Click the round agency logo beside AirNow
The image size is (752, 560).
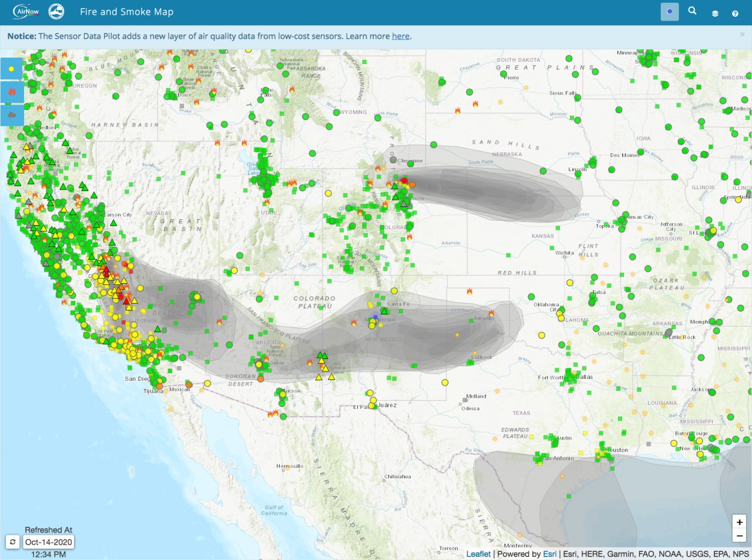[x=56, y=12]
